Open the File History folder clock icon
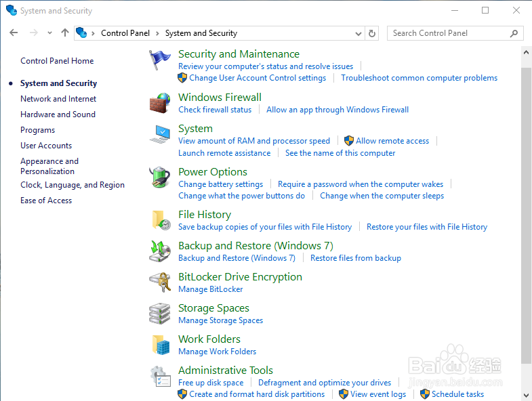Viewport: 532px width, 401px height. (161, 220)
